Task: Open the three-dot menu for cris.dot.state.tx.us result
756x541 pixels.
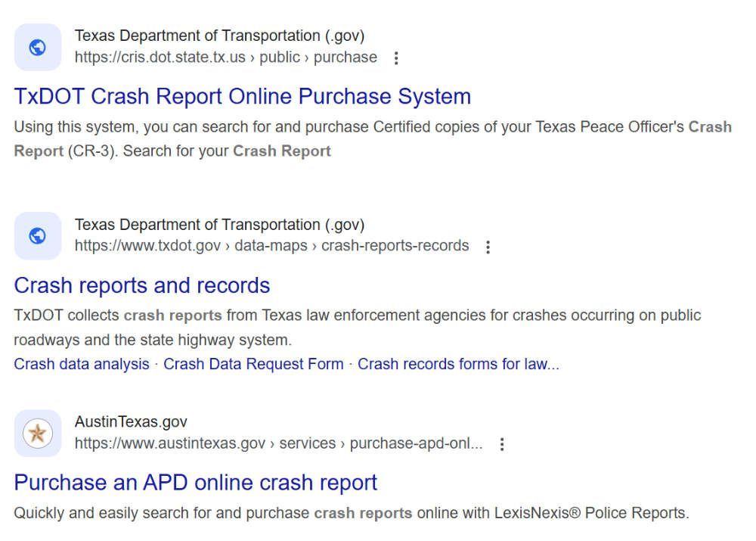Action: [396, 58]
